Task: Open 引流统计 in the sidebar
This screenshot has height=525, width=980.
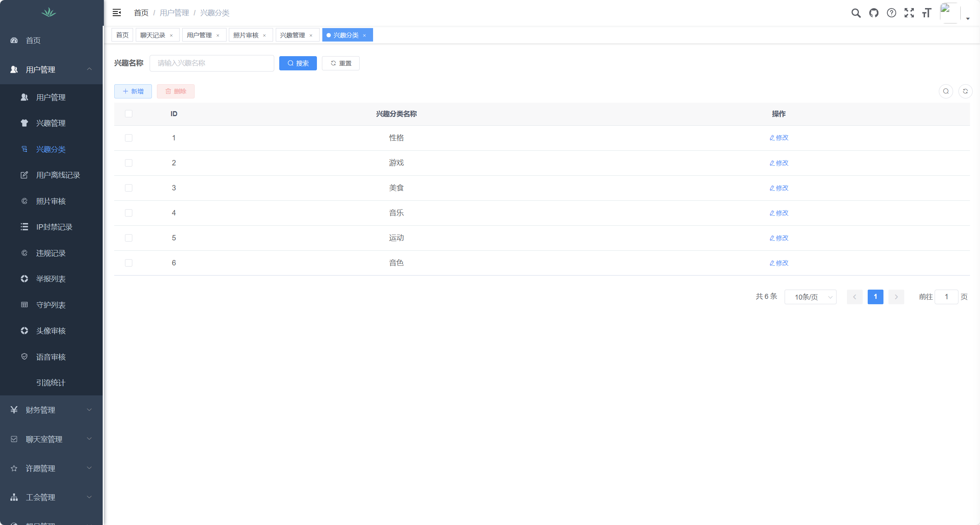Action: pos(52,383)
